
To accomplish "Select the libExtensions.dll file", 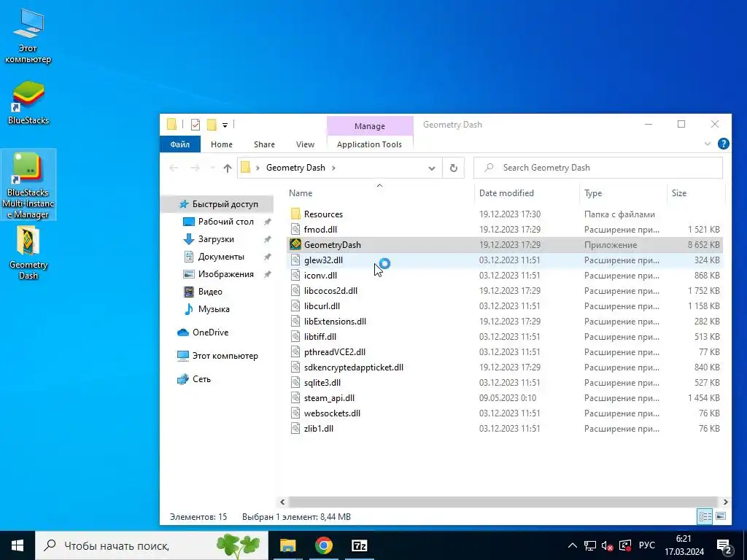I will point(335,322).
